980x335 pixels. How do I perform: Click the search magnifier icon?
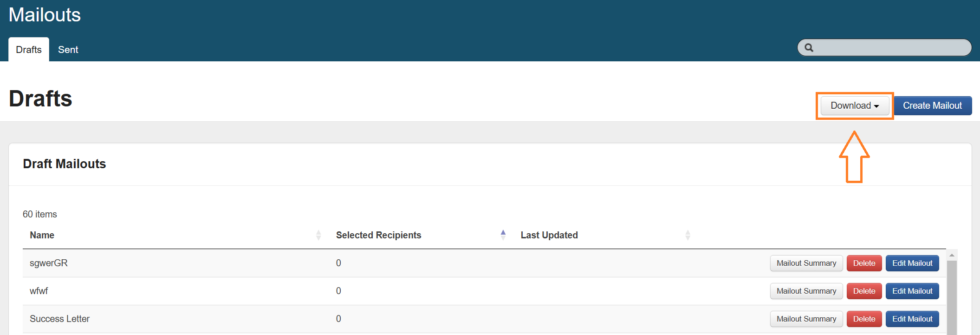pyautogui.click(x=809, y=48)
